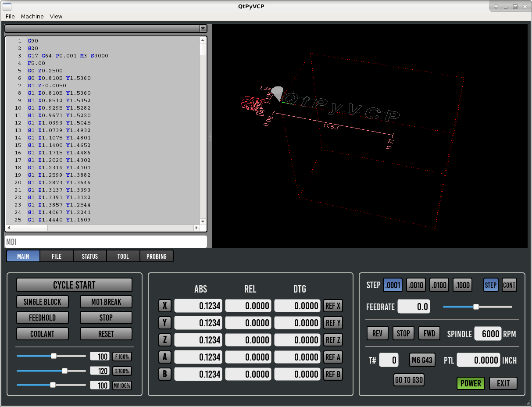The width and height of the screenshot is (532, 407).
Task: Switch to the STATUS tab
Action: (90, 256)
